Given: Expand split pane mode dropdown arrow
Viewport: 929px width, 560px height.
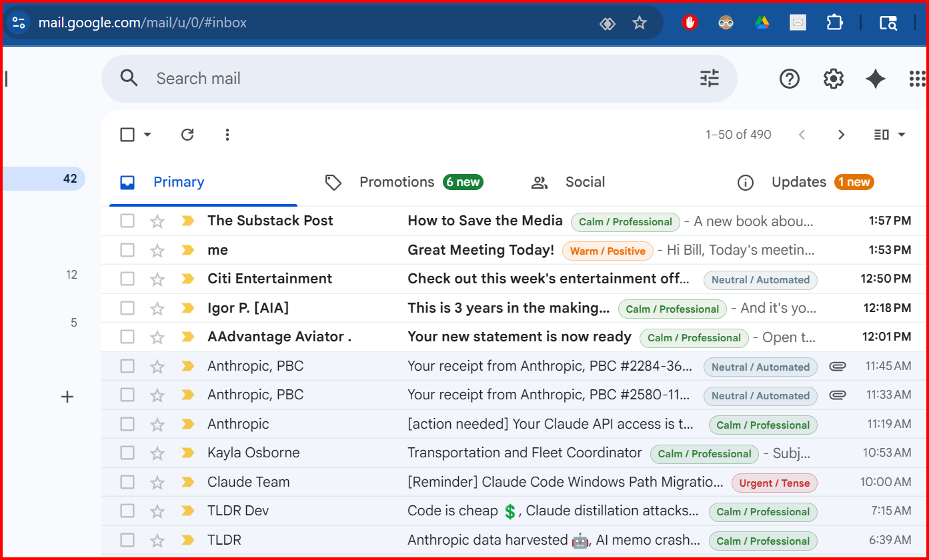Looking at the screenshot, I should 902,135.
